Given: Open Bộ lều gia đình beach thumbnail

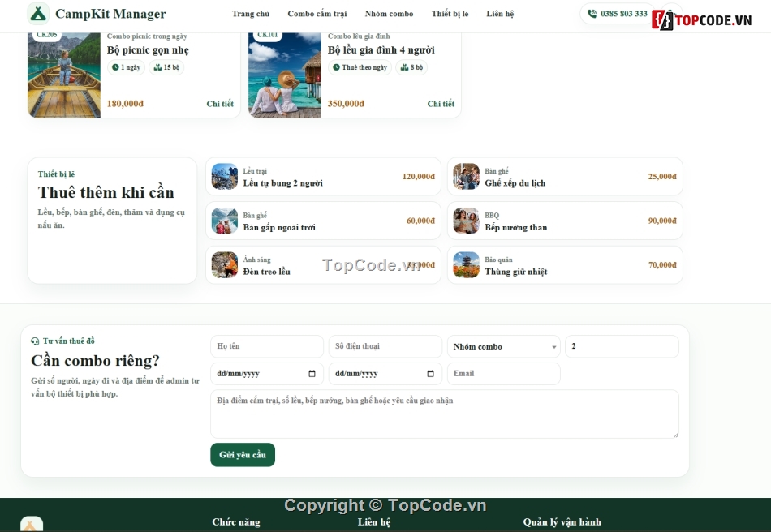Looking at the screenshot, I should (x=285, y=75).
